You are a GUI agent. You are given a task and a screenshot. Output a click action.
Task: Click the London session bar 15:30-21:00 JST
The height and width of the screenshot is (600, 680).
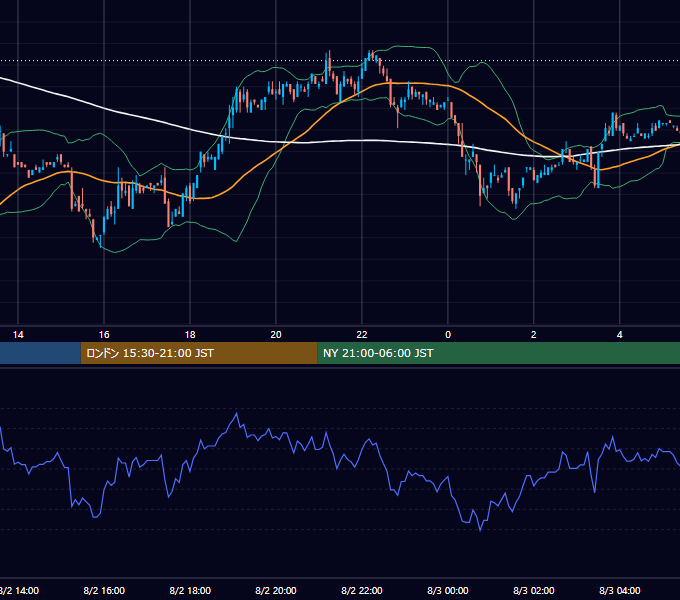pos(199,353)
